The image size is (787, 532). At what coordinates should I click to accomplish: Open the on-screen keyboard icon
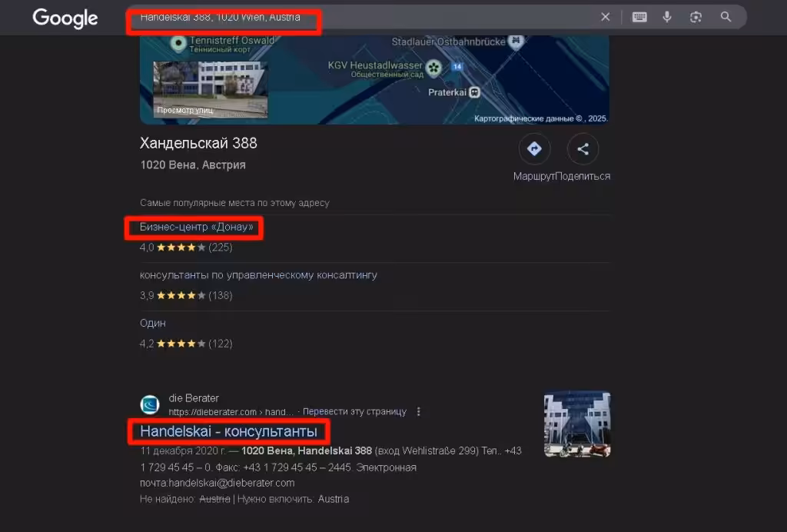coord(639,17)
